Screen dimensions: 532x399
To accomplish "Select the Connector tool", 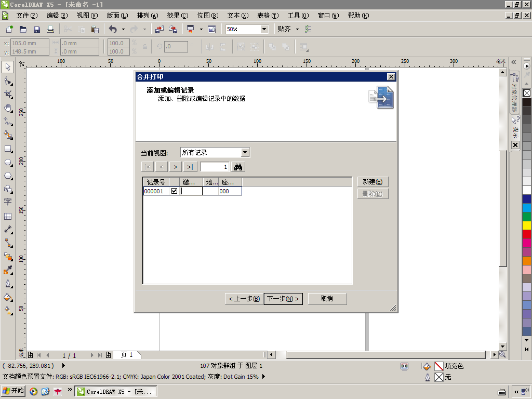I will [8, 243].
